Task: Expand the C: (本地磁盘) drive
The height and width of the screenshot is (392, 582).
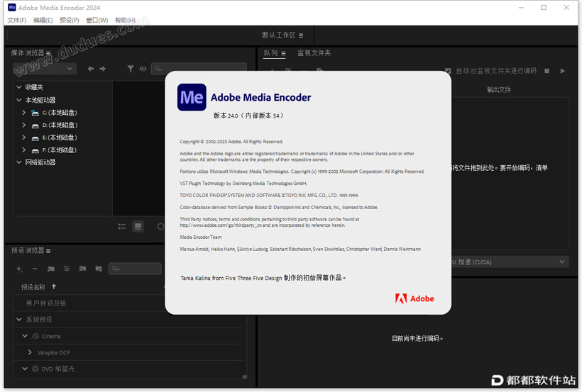Action: point(23,113)
